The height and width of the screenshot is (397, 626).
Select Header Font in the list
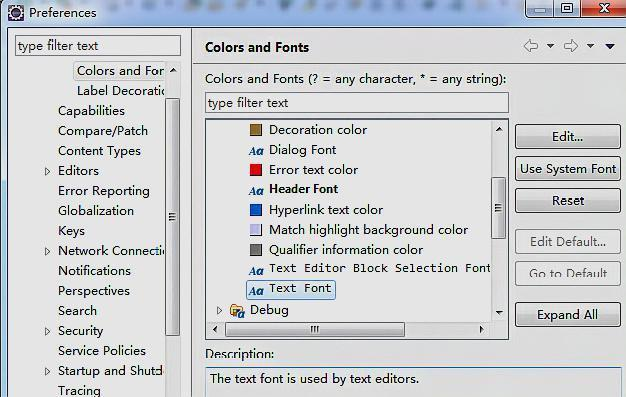click(x=303, y=189)
